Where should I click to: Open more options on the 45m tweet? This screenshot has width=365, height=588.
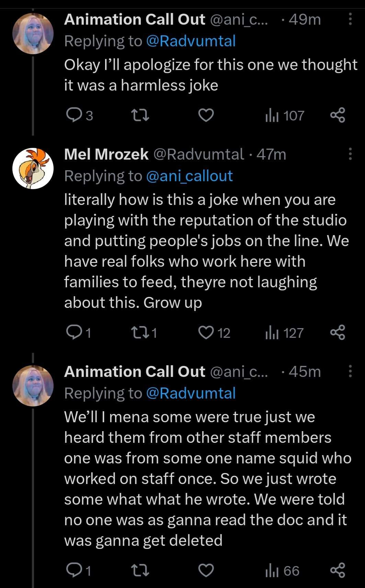pyautogui.click(x=350, y=371)
